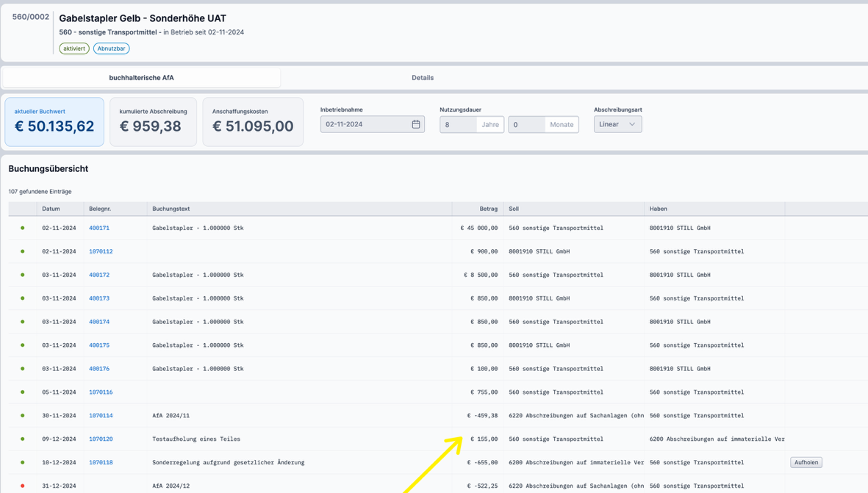Viewport: 868px width, 493px height.
Task: Select the aktueller Buchwert card
Action: 54,122
